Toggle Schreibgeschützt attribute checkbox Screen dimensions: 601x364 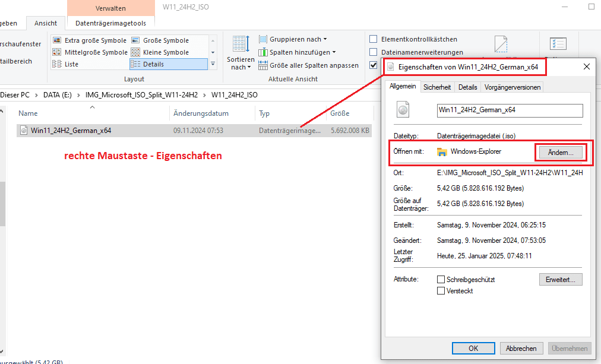441,279
